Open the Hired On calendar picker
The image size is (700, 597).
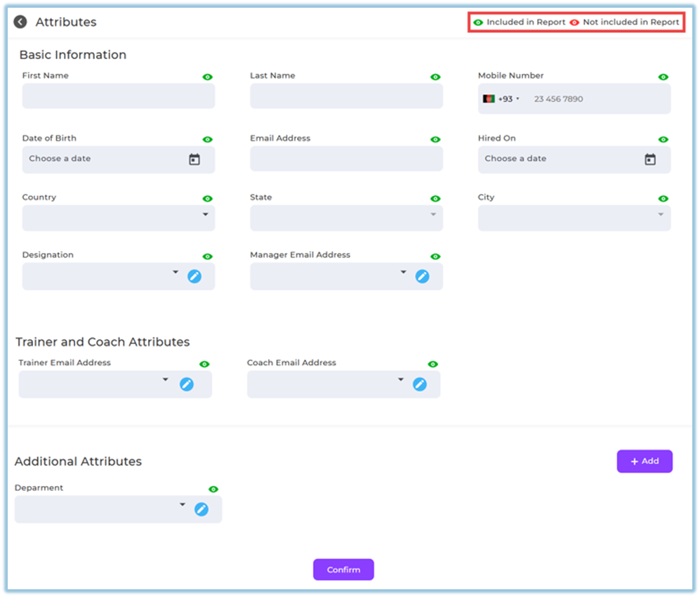coord(650,159)
